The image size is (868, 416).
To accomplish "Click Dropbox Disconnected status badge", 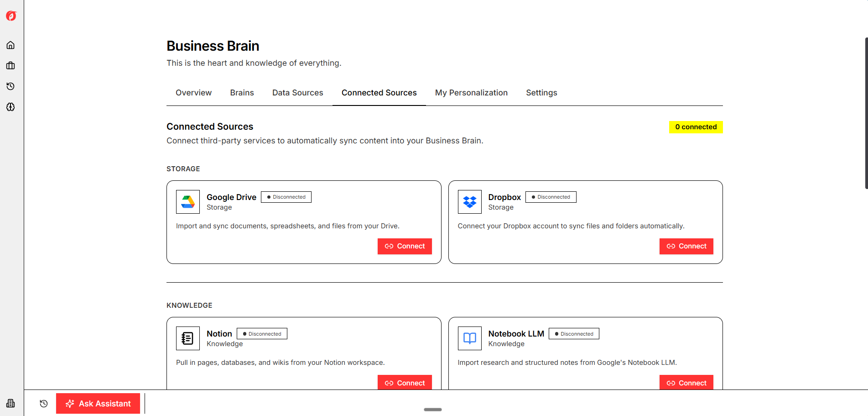I will 551,197.
